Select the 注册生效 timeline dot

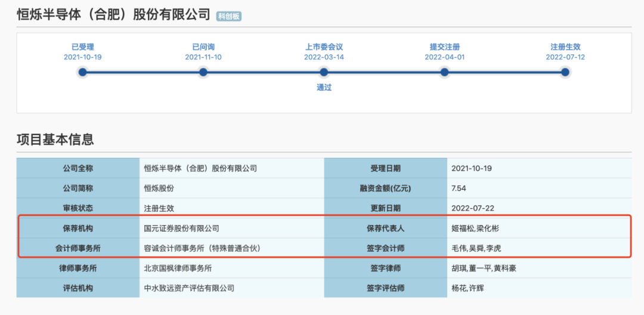coord(565,72)
